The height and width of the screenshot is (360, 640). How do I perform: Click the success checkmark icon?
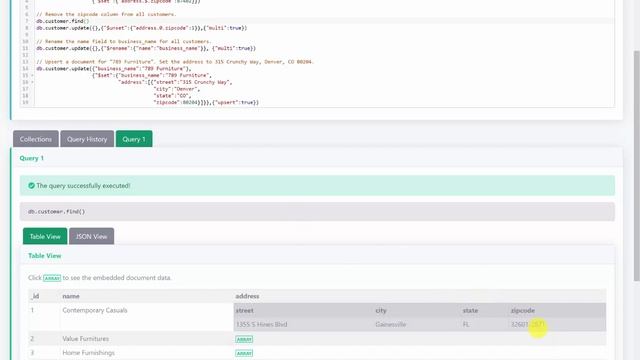[31, 186]
